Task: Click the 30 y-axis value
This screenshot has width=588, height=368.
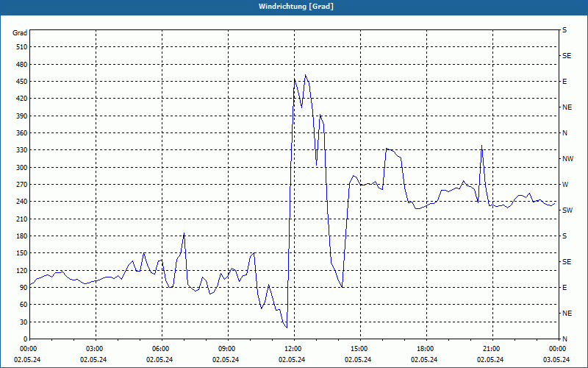Action: pos(24,322)
